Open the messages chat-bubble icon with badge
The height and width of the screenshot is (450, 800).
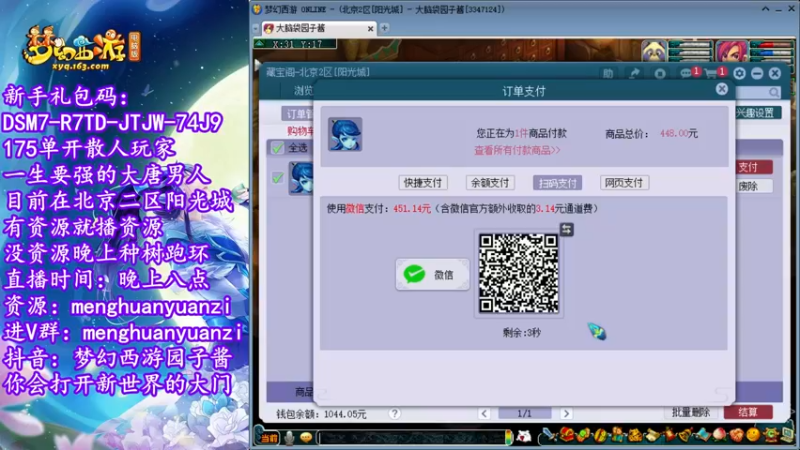coord(687,73)
